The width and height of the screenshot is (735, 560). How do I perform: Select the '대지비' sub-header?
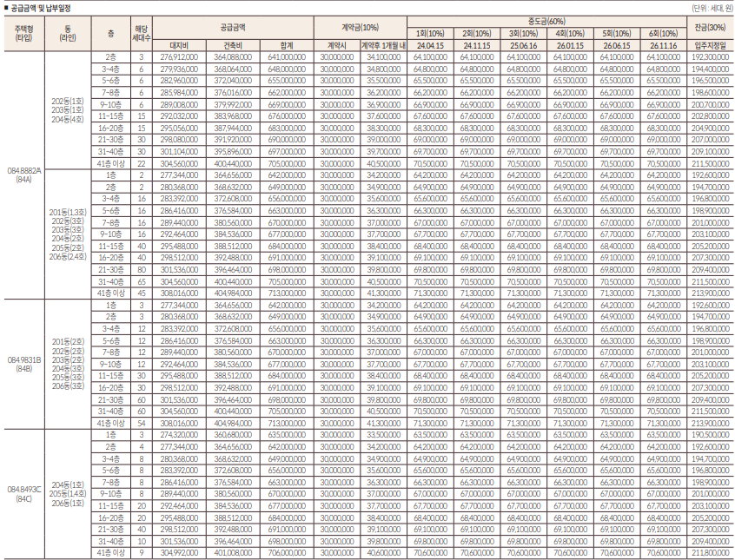click(179, 45)
